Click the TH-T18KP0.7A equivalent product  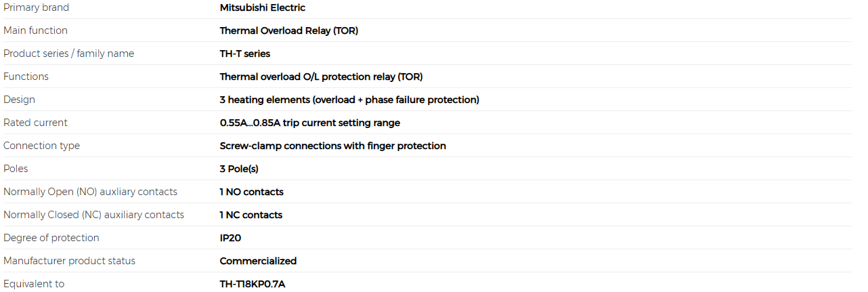[x=253, y=284]
